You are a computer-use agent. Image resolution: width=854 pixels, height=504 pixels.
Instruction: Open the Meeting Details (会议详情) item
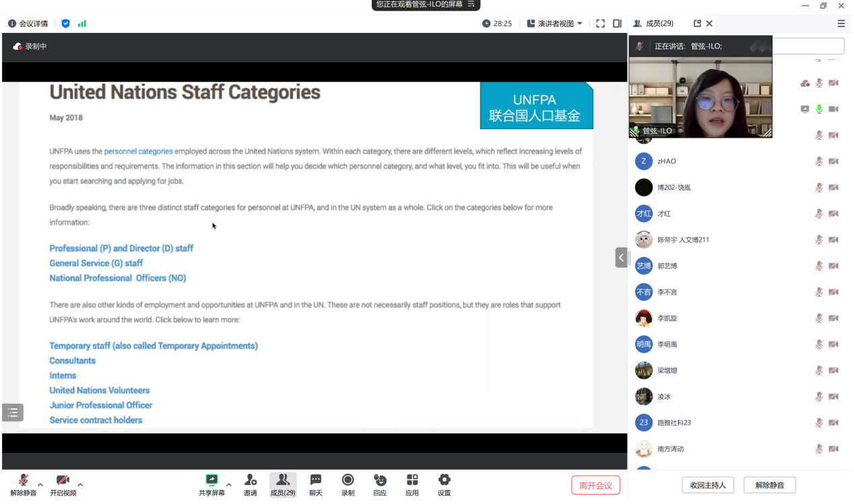[x=28, y=24]
